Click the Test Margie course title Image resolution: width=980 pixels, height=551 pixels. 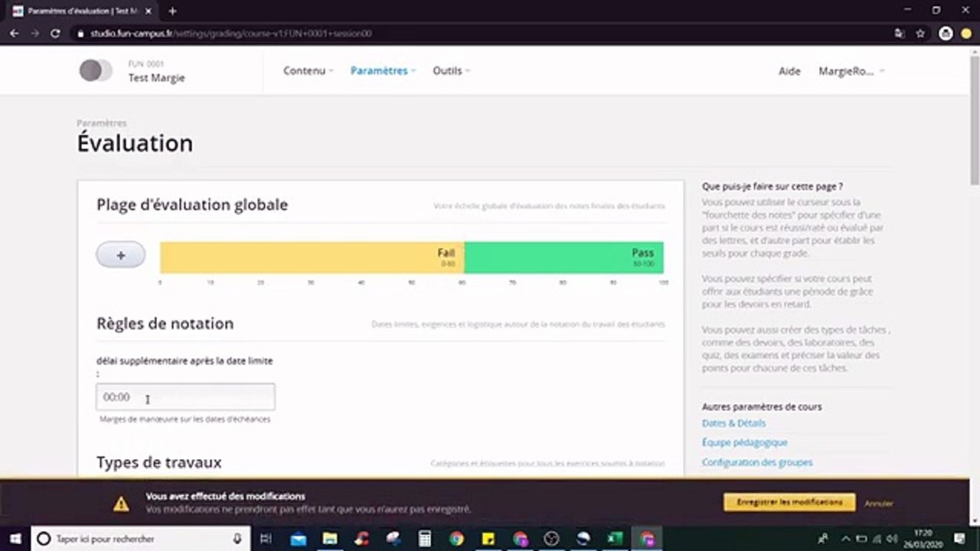(x=156, y=77)
